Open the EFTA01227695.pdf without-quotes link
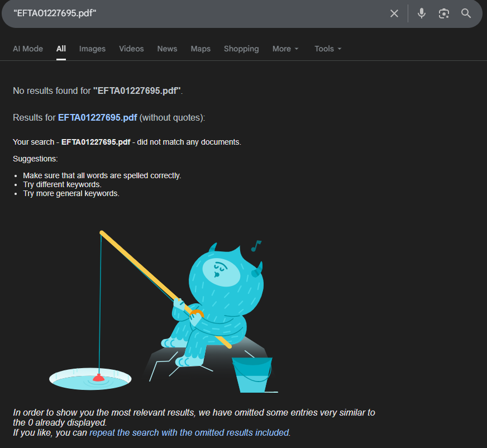487x448 pixels. tap(98, 117)
